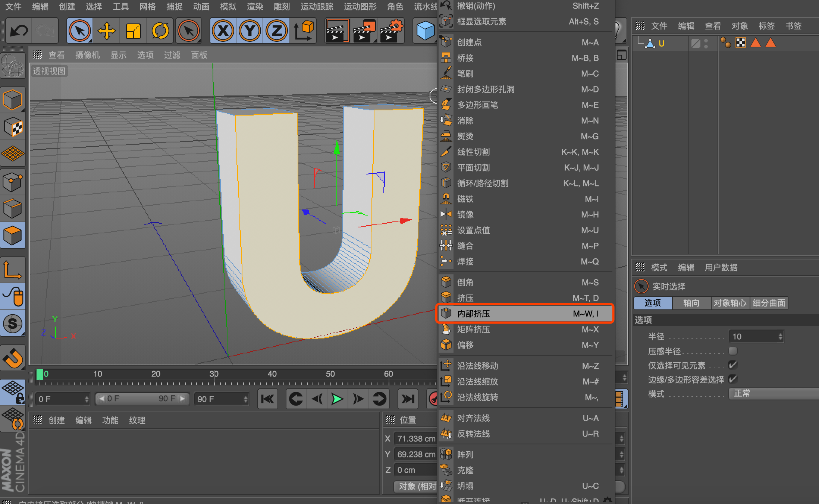This screenshot has width=819, height=504.
Task: Click the render view clapperboard icon
Action: [x=337, y=31]
